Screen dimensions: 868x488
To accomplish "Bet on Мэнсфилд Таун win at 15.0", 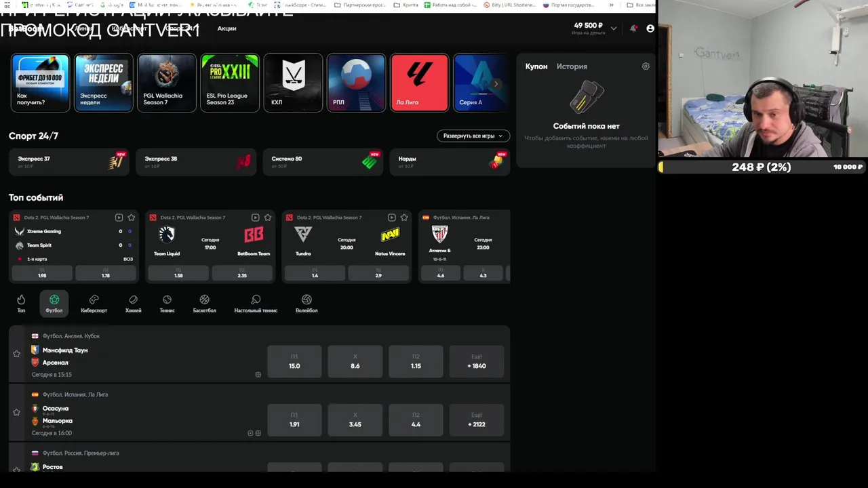I will [x=294, y=361].
